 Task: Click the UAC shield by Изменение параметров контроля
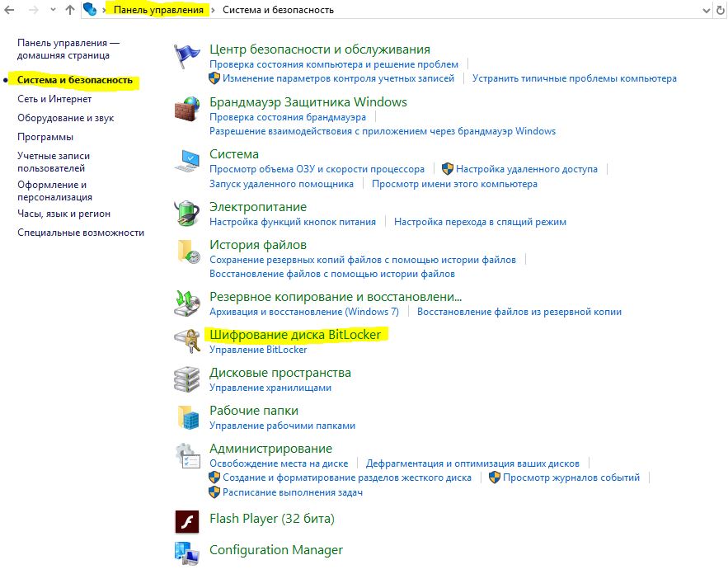point(214,78)
